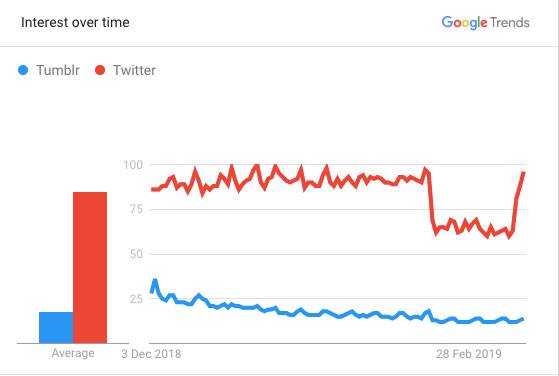Click the Twitter line's lowest valley section
The width and height of the screenshot is (559, 376).
[509, 236]
